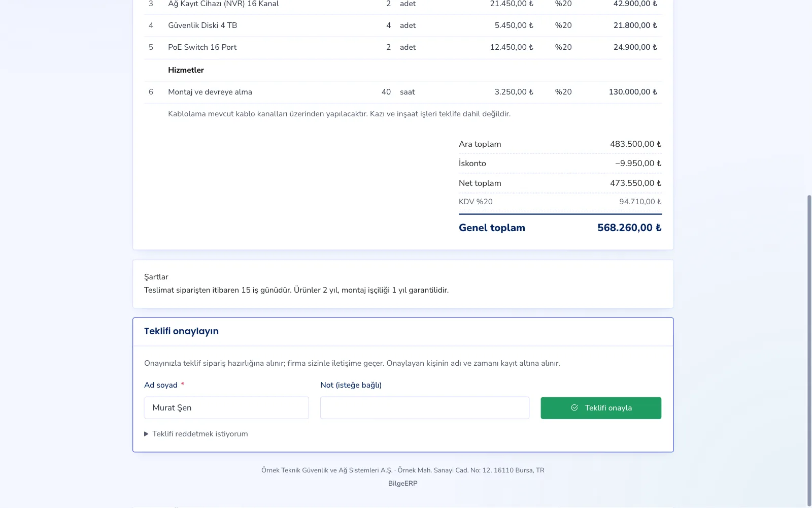Click the 'PoE Switch 16 Port' item name

[202, 47]
